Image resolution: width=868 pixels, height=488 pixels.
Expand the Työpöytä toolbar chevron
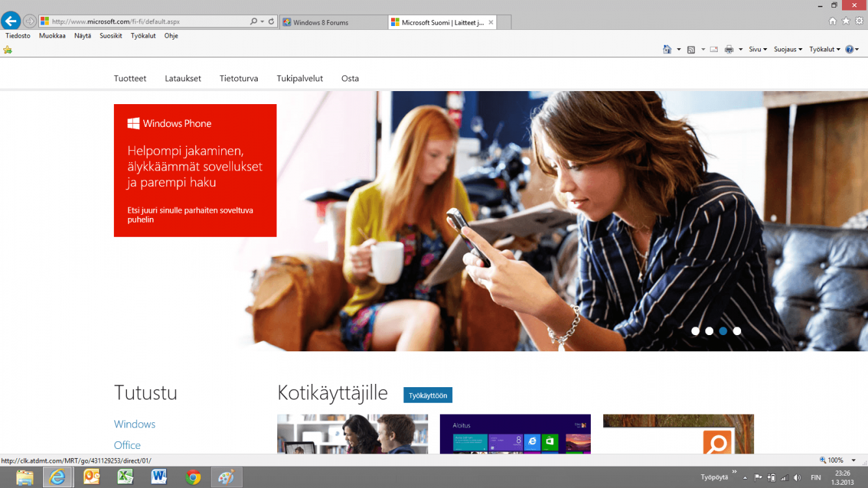point(735,472)
